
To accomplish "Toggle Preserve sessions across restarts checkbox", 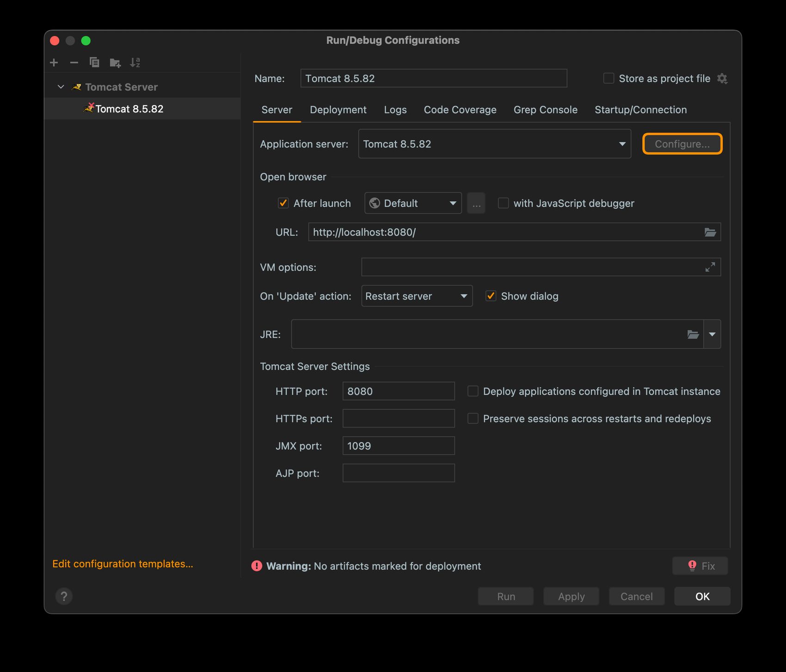I will [x=473, y=419].
